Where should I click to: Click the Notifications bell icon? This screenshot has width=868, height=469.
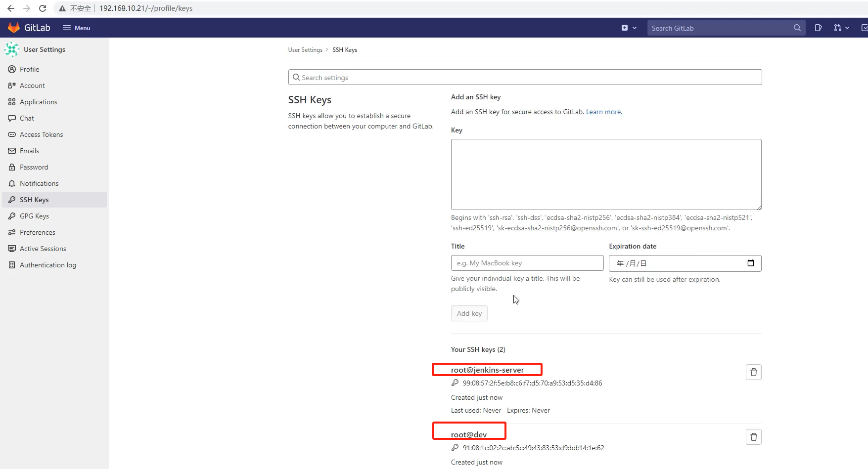pyautogui.click(x=12, y=183)
